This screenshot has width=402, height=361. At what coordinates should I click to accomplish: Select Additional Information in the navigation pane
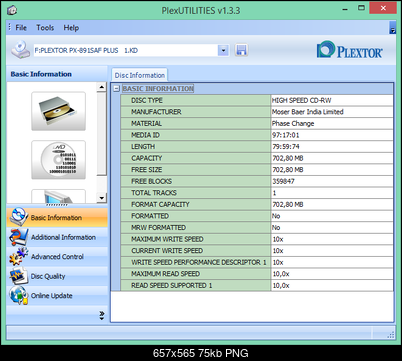tap(57, 237)
